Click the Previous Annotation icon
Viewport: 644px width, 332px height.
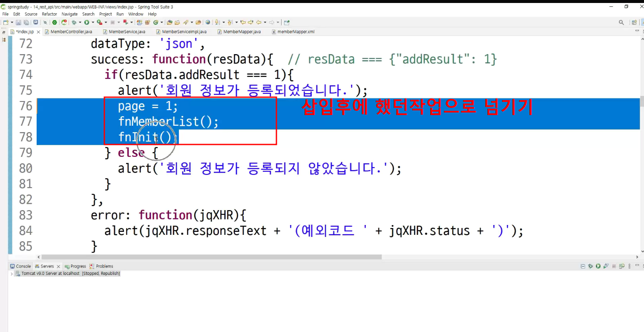click(230, 23)
